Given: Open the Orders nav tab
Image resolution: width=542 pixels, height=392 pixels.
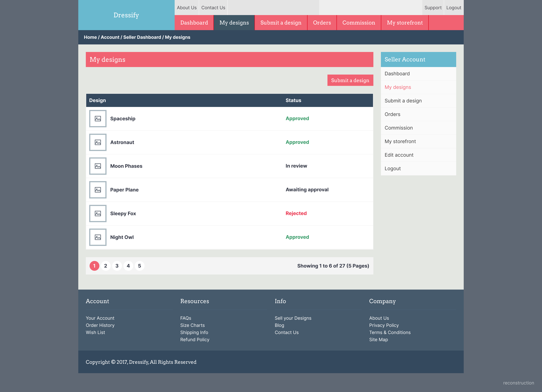Looking at the screenshot, I should point(322,23).
